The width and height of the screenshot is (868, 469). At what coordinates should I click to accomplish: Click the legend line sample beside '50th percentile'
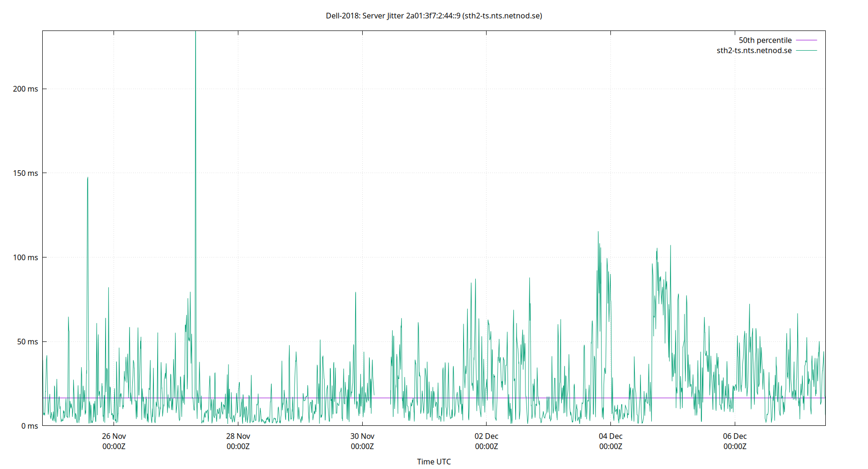[806, 40]
